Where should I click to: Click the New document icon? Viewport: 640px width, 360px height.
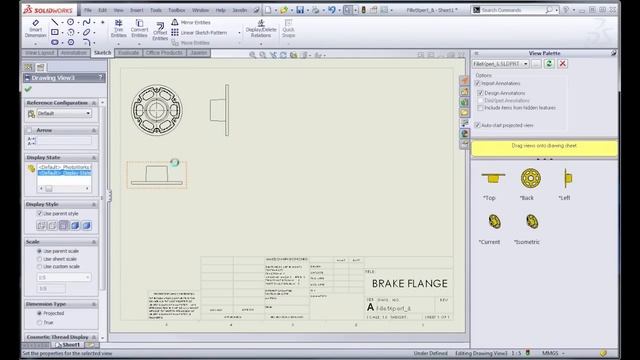(268, 10)
